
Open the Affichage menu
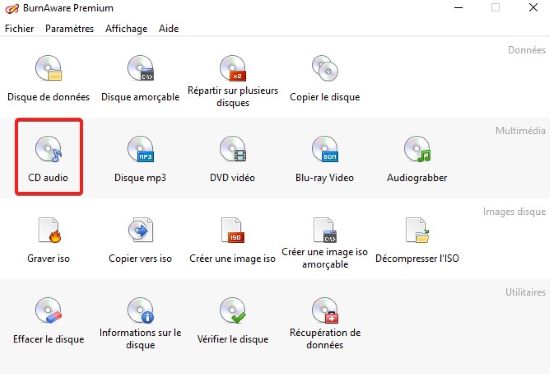126,28
